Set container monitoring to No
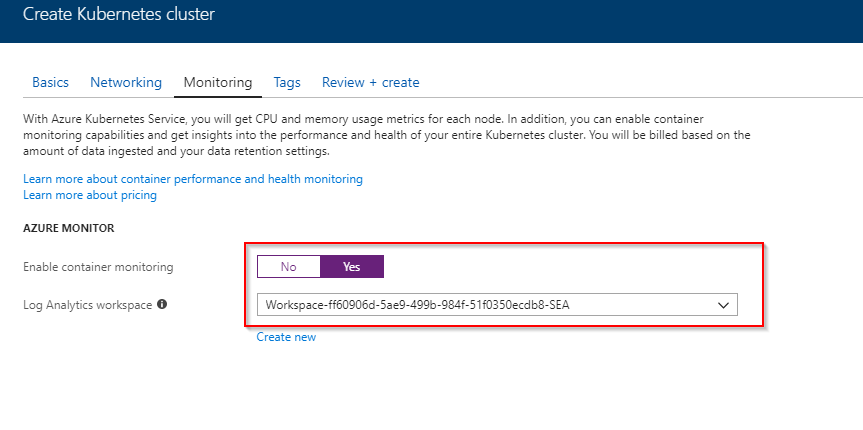The height and width of the screenshot is (430, 863). 288,266
